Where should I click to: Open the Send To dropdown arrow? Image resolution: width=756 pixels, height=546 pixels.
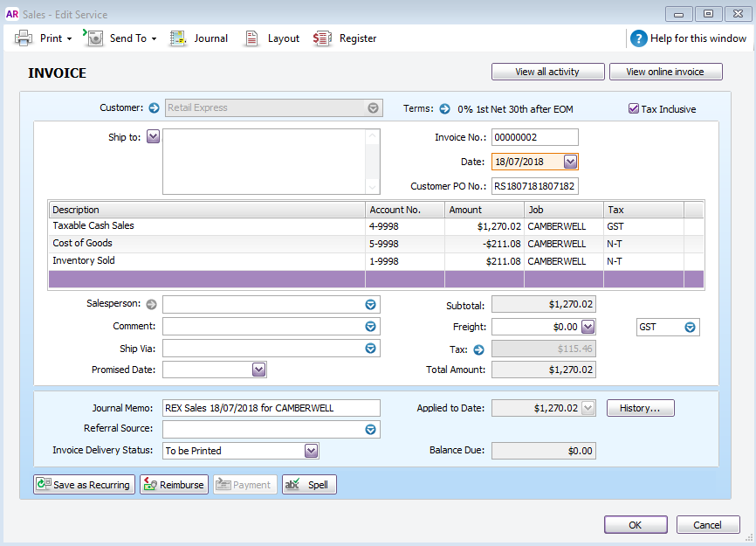(154, 38)
